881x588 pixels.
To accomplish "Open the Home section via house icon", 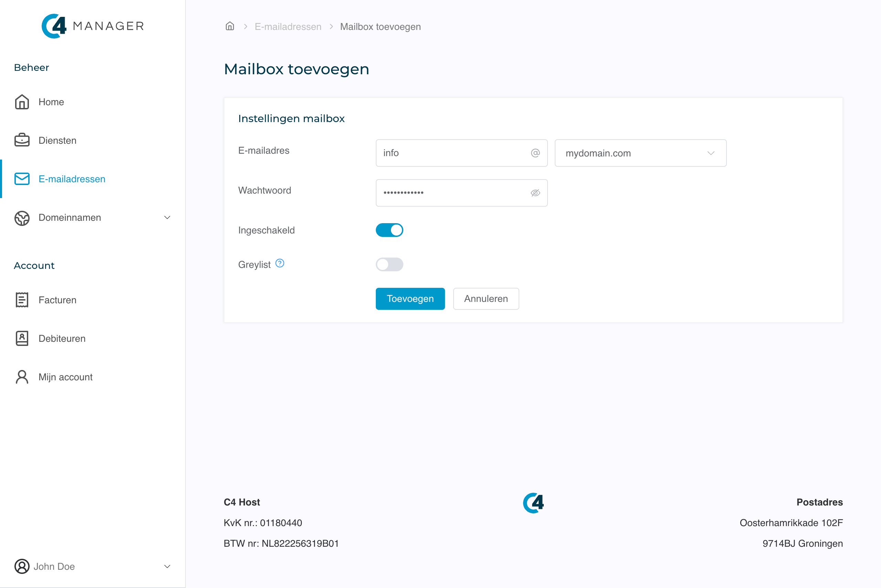I will [21, 102].
